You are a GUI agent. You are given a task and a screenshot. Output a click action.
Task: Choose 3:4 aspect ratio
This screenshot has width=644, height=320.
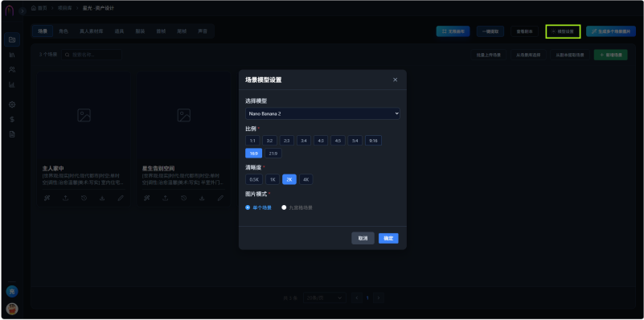pos(304,141)
